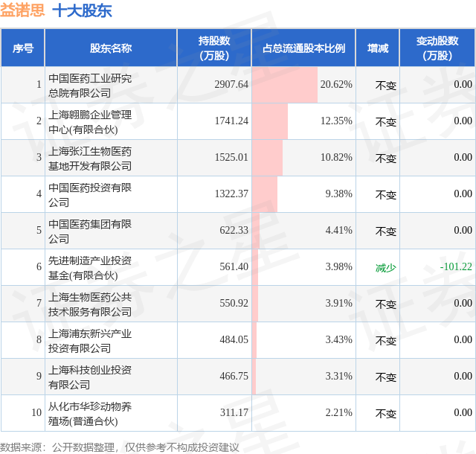
Task: Select shareholder 上海科技创业投资有限公司
Action: [x=90, y=377]
